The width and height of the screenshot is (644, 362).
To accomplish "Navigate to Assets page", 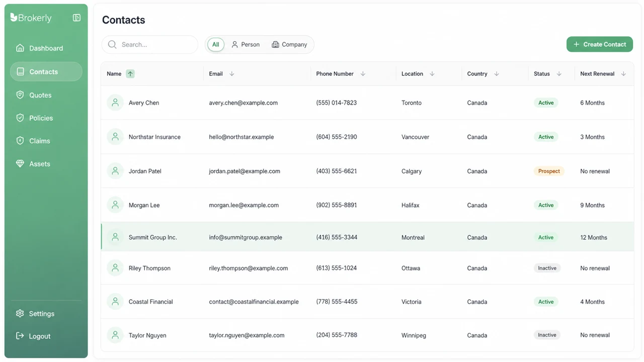I will 46,164.
